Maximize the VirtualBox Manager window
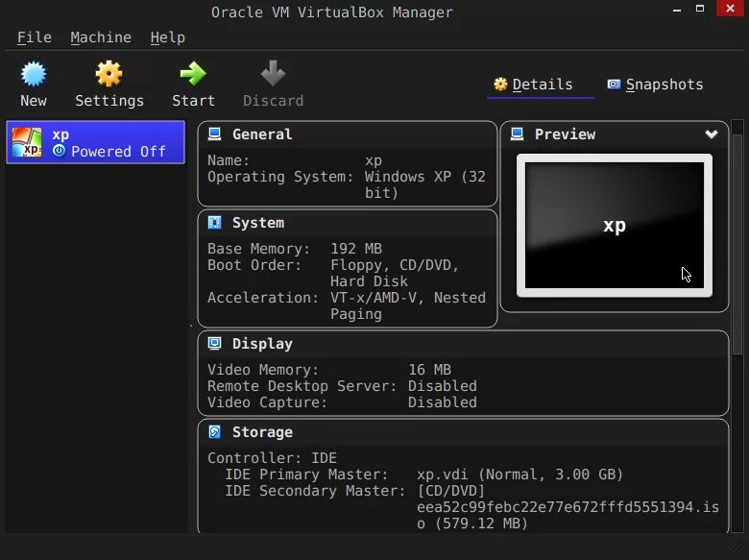This screenshot has height=560, width=749. [x=700, y=9]
